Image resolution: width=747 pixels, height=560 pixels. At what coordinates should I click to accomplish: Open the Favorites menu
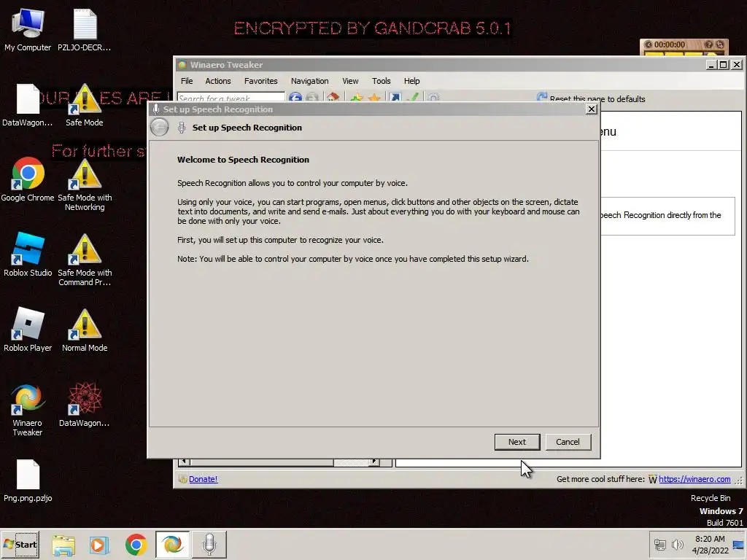(260, 81)
